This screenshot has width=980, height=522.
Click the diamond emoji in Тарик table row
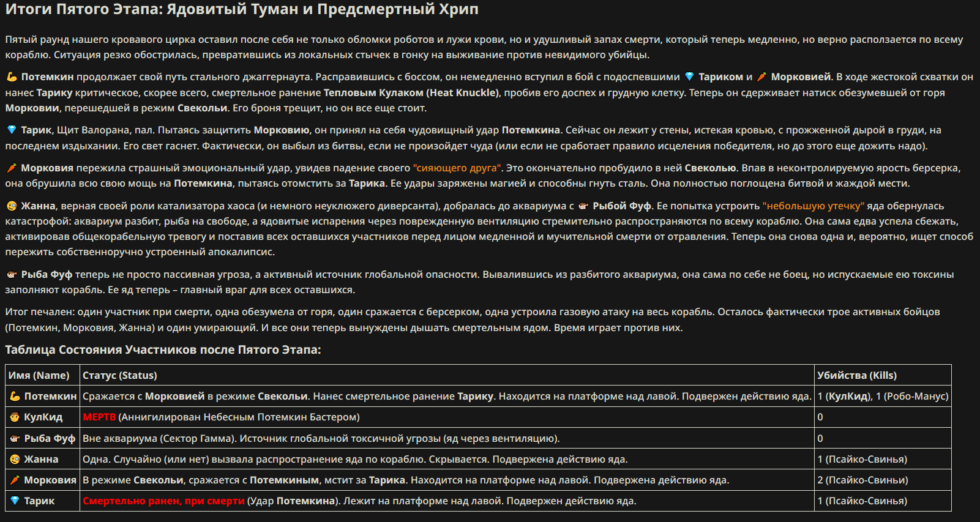tap(15, 501)
